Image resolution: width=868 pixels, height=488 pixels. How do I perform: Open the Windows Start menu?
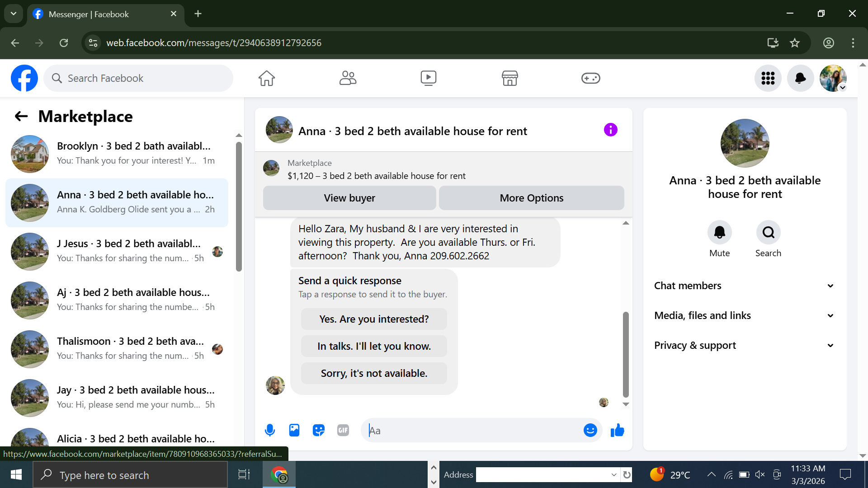pos(16,474)
